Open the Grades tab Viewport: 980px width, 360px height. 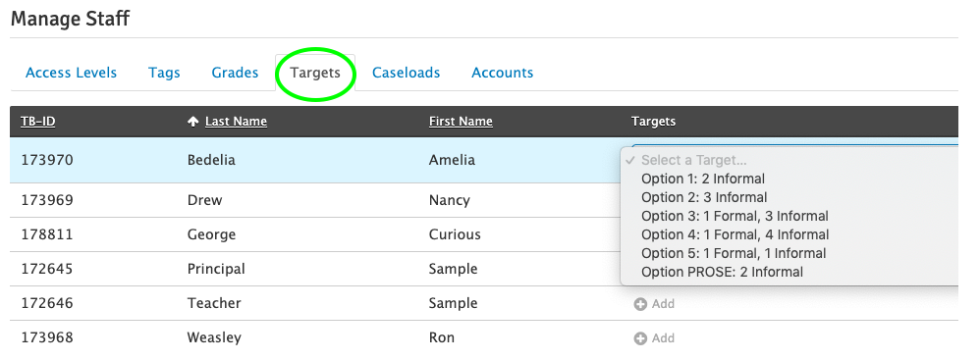[x=235, y=73]
